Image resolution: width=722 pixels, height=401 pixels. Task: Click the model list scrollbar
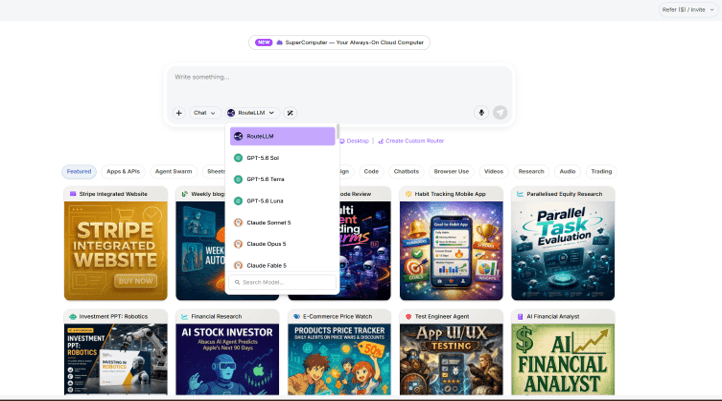coord(338,131)
